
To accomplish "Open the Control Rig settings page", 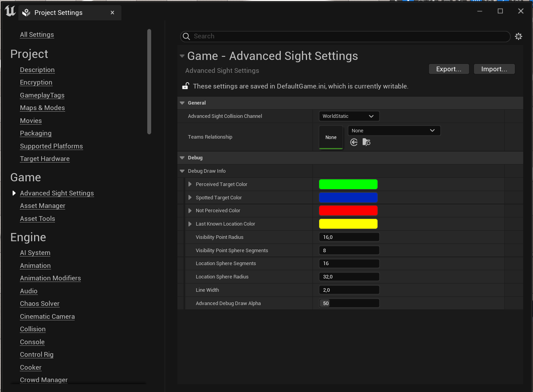I will [x=37, y=354].
